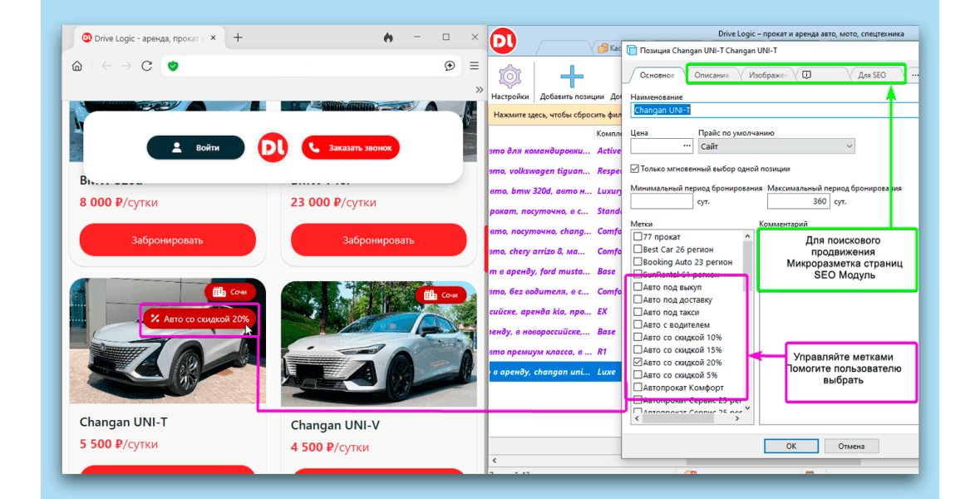Reload the page with refresh icon
Viewport: 980px width, 499px height.
(x=147, y=66)
